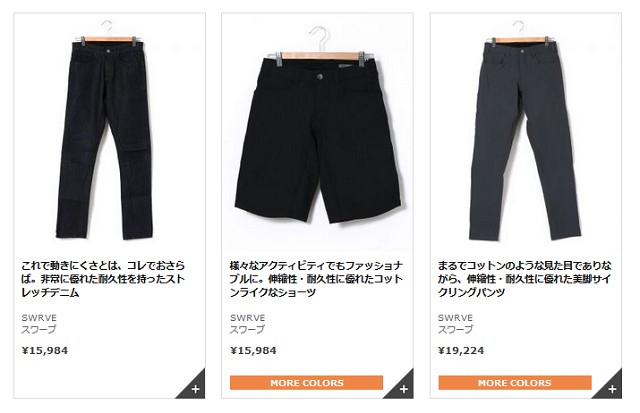Image resolution: width=640 pixels, height=413 pixels.
Task: Select SWRVE brand under denim jeans
Action: point(39,318)
